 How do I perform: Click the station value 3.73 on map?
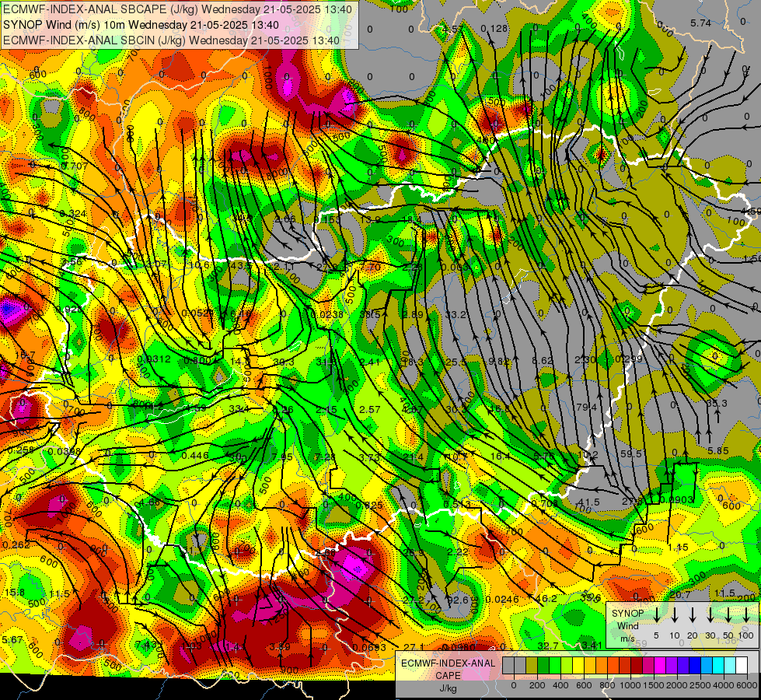click(369, 457)
